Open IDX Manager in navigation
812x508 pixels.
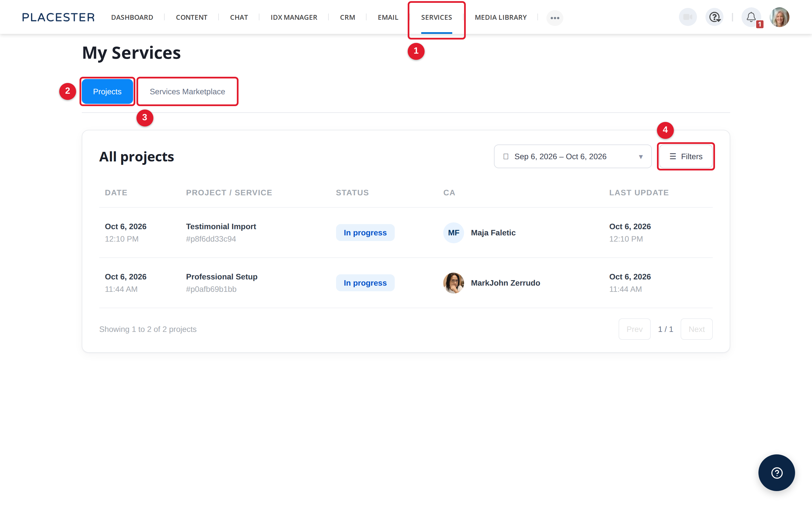(294, 17)
